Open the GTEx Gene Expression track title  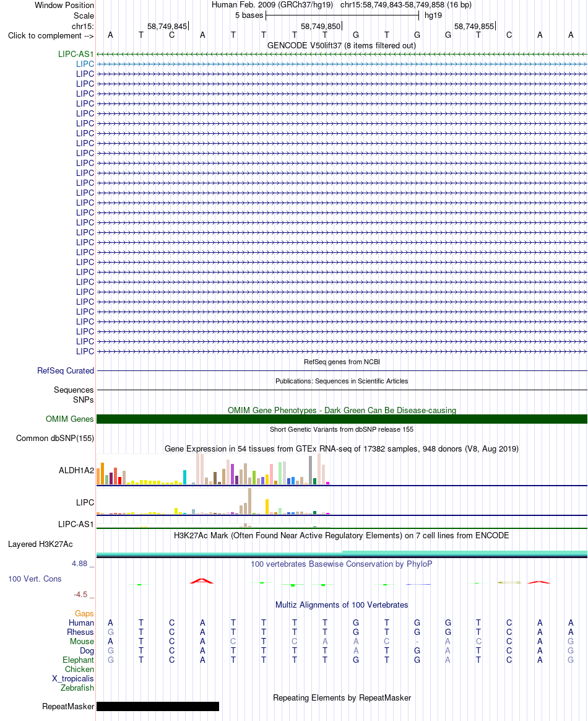[x=342, y=449]
